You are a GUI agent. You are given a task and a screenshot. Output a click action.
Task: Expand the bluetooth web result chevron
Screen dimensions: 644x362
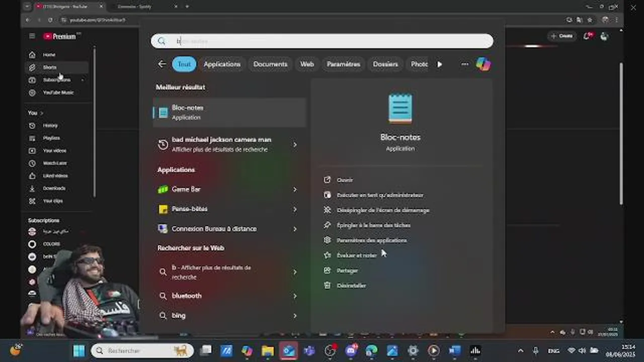[x=295, y=296]
